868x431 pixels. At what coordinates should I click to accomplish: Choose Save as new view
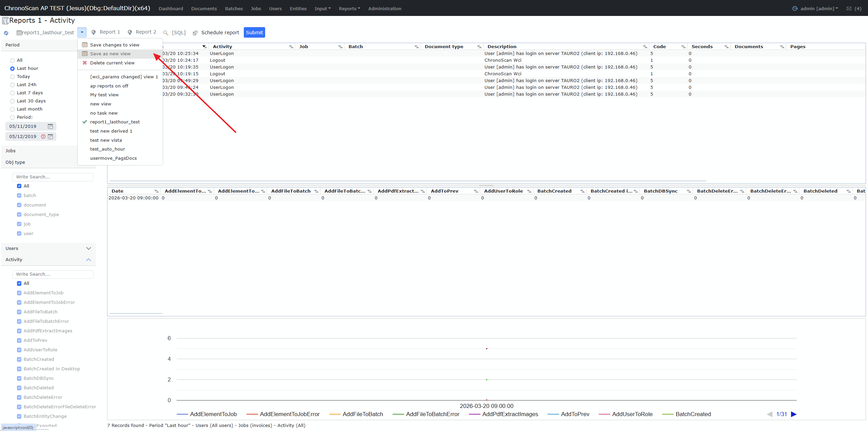[110, 54]
